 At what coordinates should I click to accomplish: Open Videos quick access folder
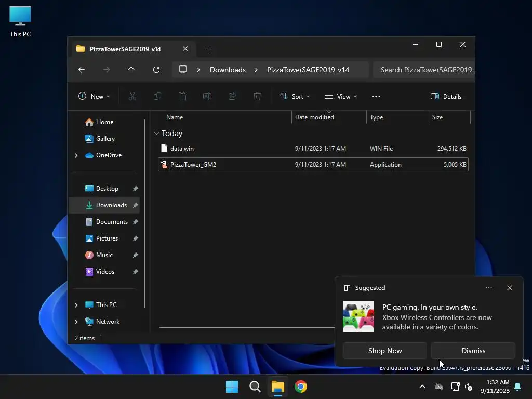105,272
